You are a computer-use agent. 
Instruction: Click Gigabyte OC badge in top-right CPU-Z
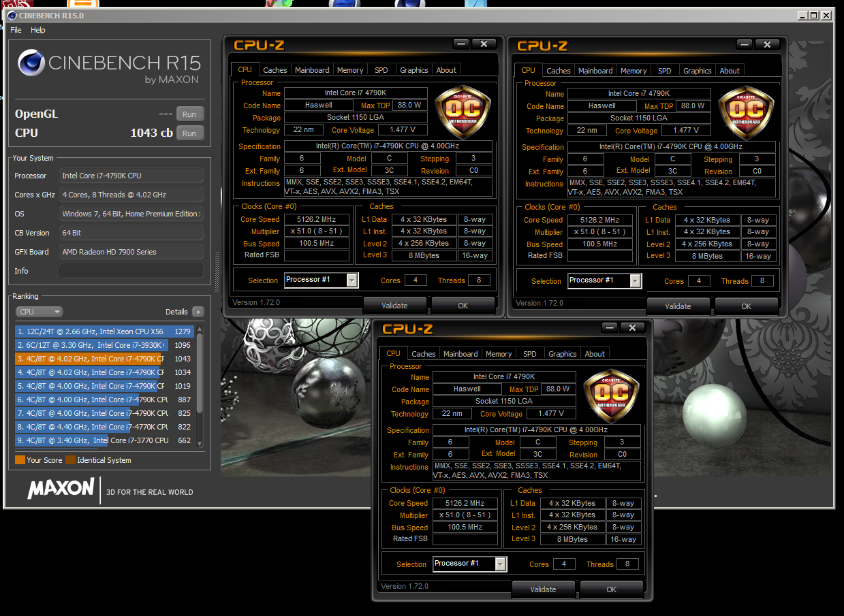coord(746,112)
